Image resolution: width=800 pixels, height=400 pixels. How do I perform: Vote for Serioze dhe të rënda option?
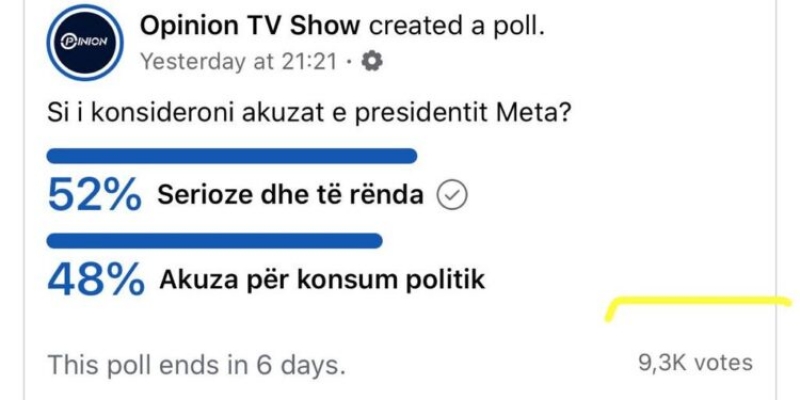click(291, 195)
